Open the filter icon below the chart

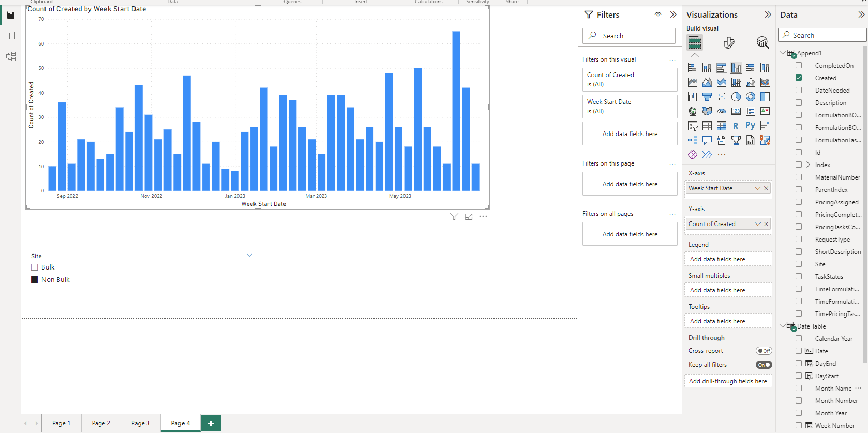coord(454,217)
